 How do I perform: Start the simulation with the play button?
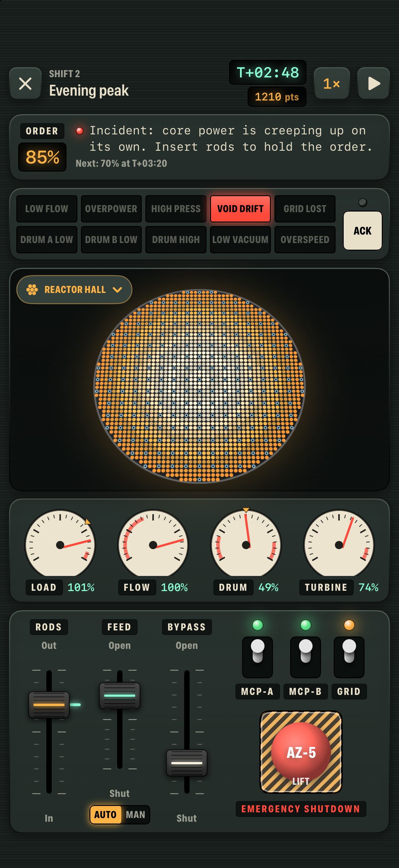pos(373,83)
